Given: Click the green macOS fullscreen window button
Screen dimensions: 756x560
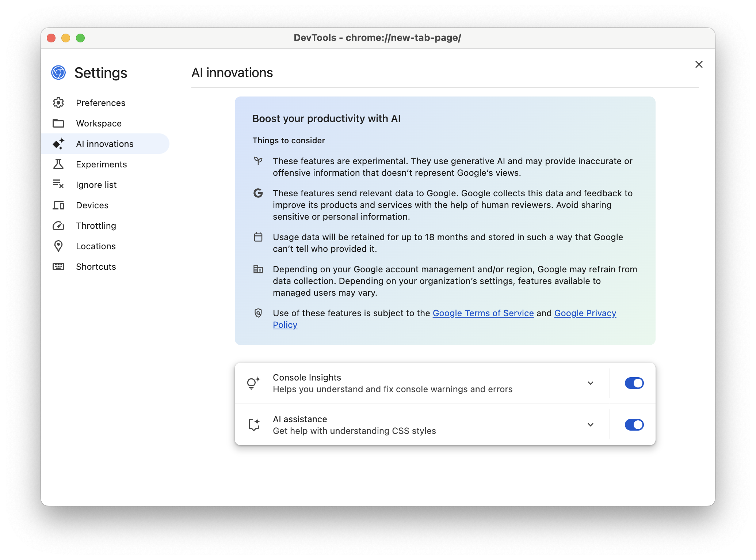Looking at the screenshot, I should click(80, 38).
